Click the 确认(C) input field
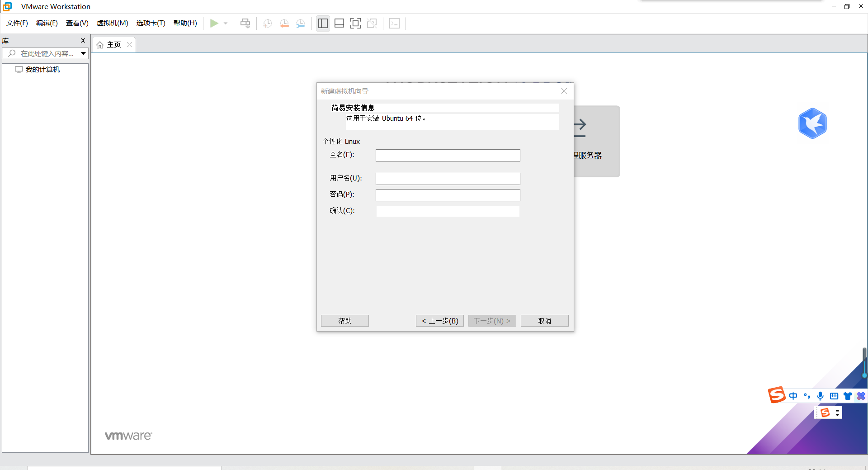 point(448,212)
